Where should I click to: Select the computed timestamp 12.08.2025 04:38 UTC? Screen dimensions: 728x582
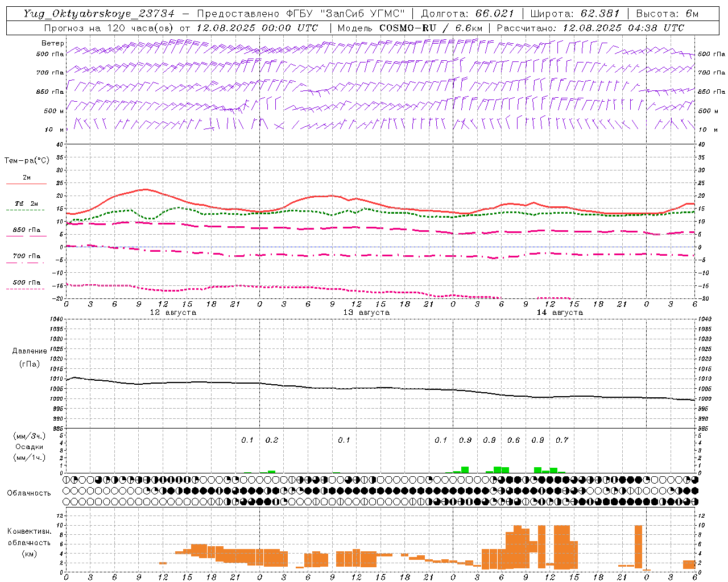(623, 28)
